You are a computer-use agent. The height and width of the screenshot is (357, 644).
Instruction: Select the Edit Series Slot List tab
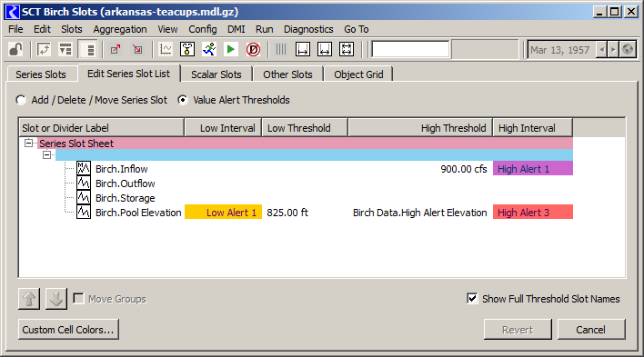coord(128,74)
